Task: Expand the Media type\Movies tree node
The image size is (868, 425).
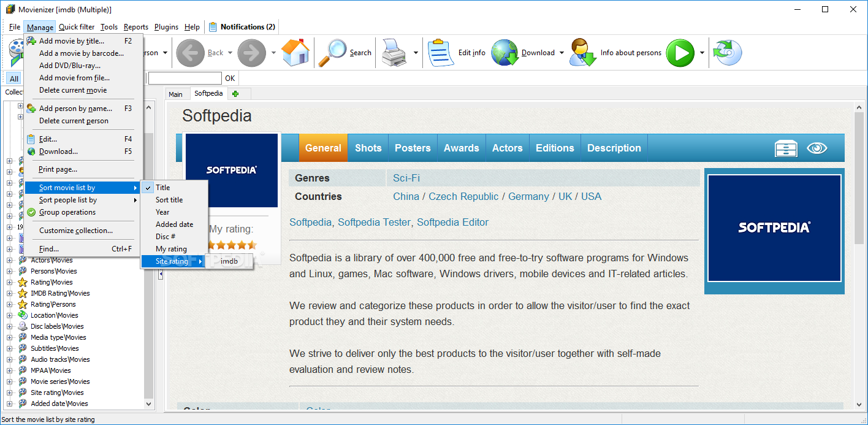Action: (9, 337)
